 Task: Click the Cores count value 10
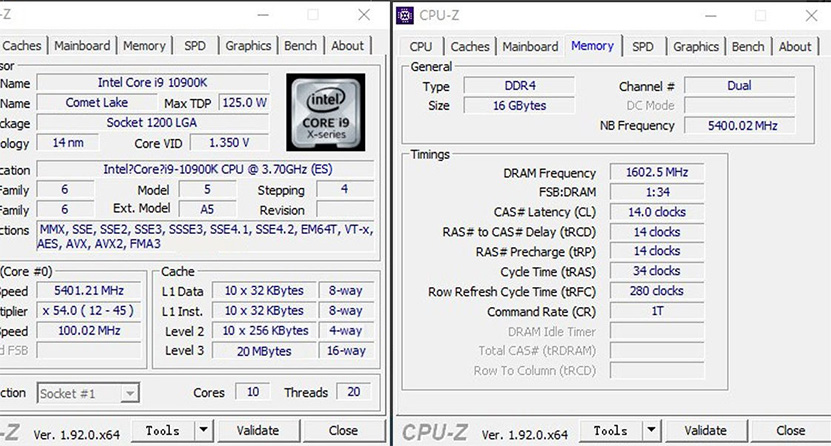point(253,392)
